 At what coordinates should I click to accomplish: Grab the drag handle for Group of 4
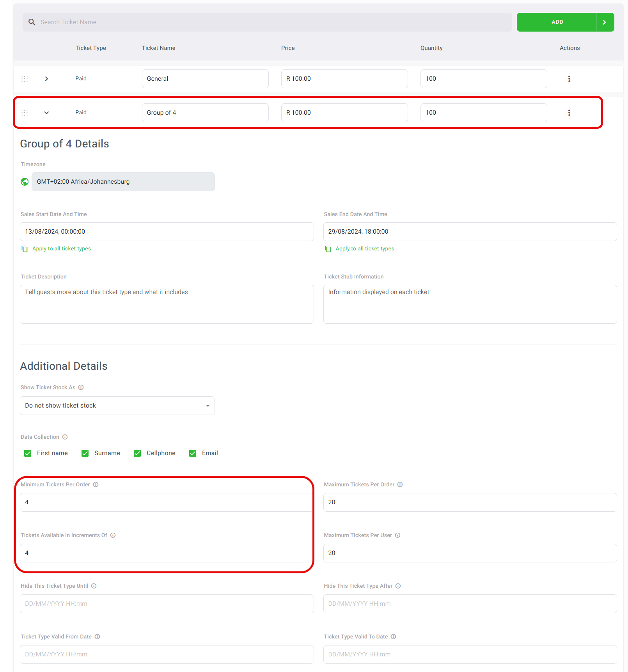[x=25, y=113]
